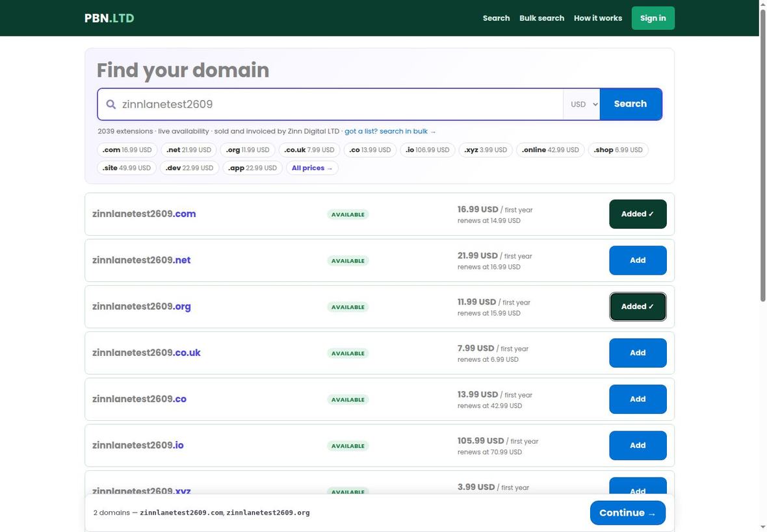Open the USD currency dropdown
Viewport: 767px width, 532px height.
[582, 104]
